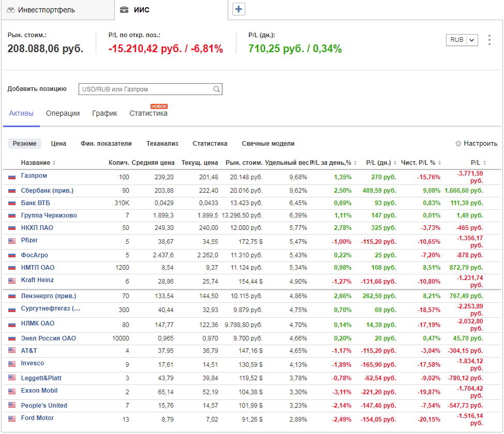Viewport: 504px width, 434px height.
Task: Open the Статистика sub-view
Action: pyautogui.click(x=210, y=144)
